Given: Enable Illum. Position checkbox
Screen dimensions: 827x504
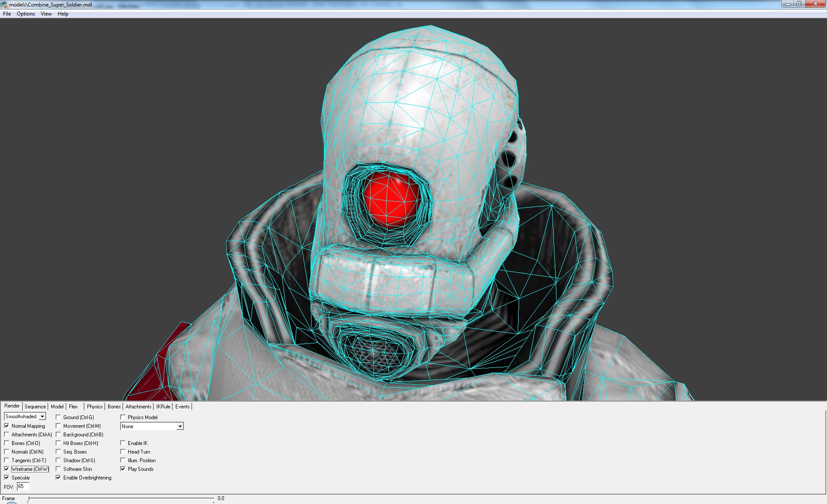Looking at the screenshot, I should click(x=123, y=460).
